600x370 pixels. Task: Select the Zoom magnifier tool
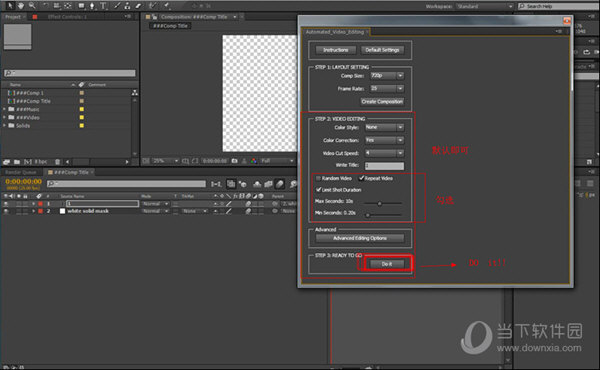(x=32, y=5)
